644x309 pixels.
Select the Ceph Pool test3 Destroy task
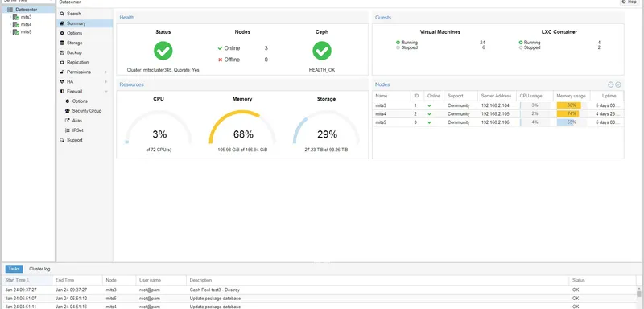pyautogui.click(x=319, y=290)
